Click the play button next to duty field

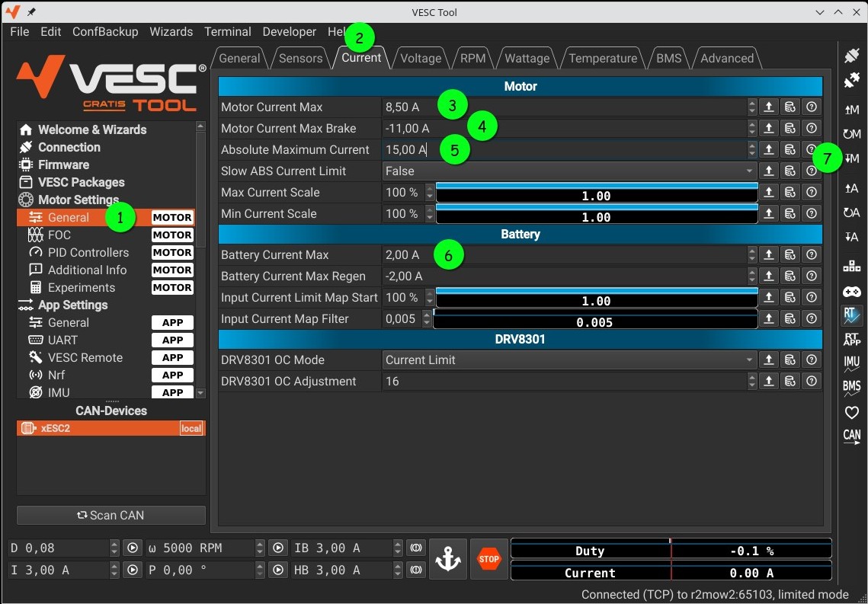tap(133, 548)
